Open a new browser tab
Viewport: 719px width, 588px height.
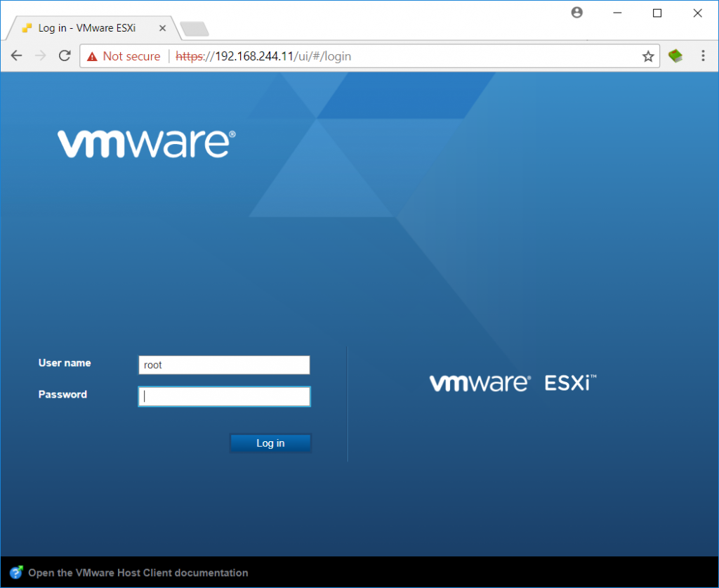[x=194, y=28]
